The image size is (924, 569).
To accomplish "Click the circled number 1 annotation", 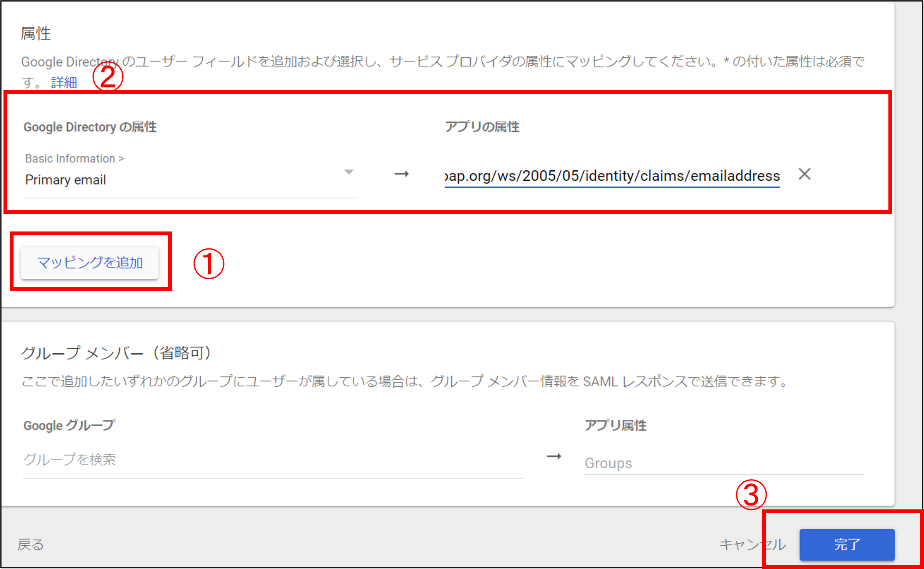I will click(x=208, y=264).
